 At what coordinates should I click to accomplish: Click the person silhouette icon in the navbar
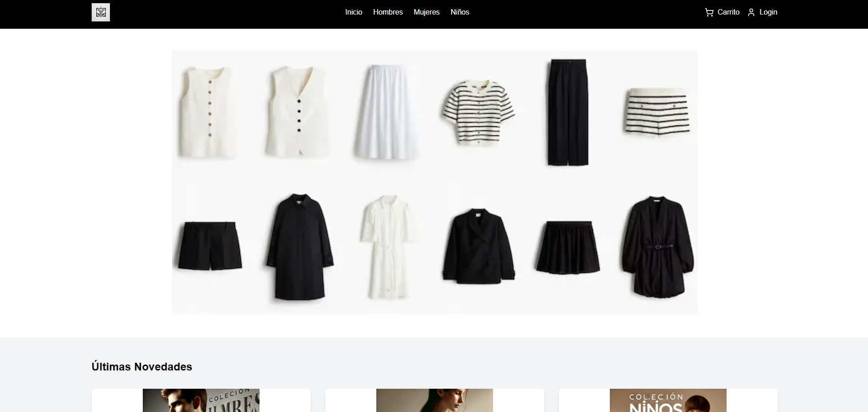(751, 12)
